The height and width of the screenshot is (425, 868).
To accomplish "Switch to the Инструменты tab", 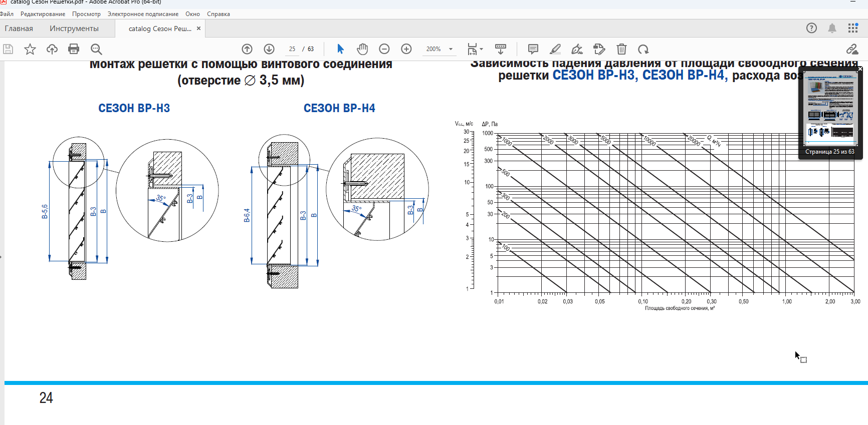I will tap(74, 29).
